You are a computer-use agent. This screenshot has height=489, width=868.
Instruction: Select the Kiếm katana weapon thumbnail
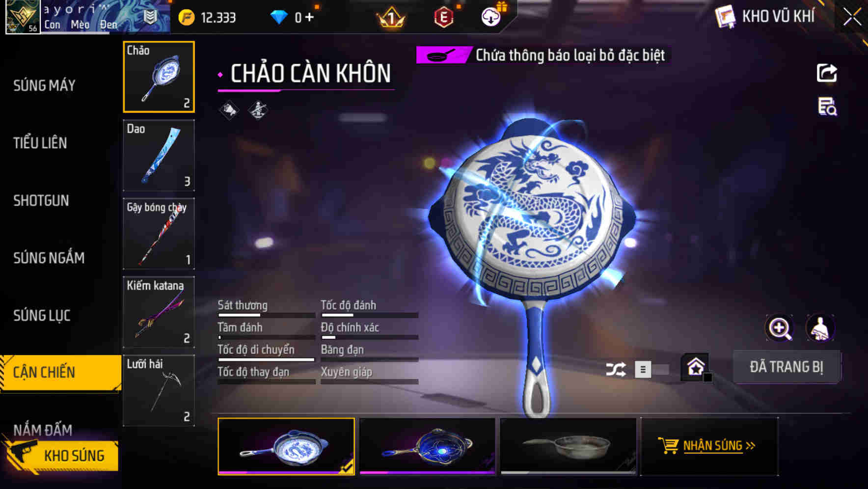[x=159, y=312]
